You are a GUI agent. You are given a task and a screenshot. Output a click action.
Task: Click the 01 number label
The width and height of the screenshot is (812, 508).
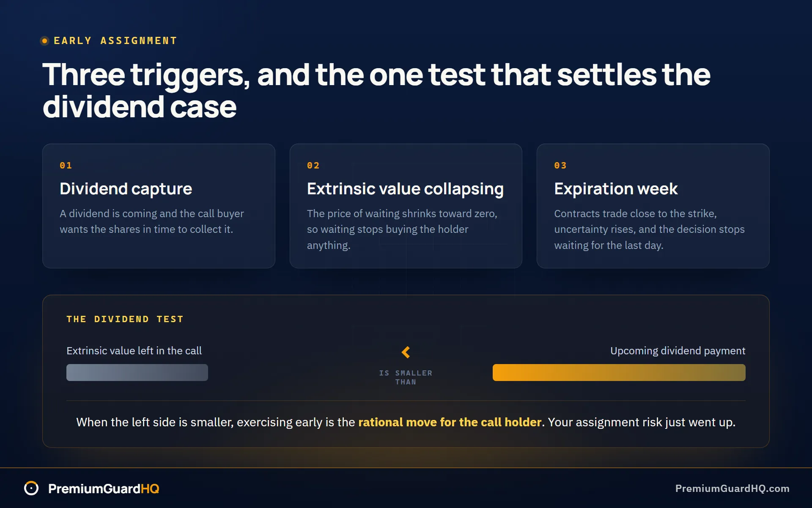[x=66, y=166]
